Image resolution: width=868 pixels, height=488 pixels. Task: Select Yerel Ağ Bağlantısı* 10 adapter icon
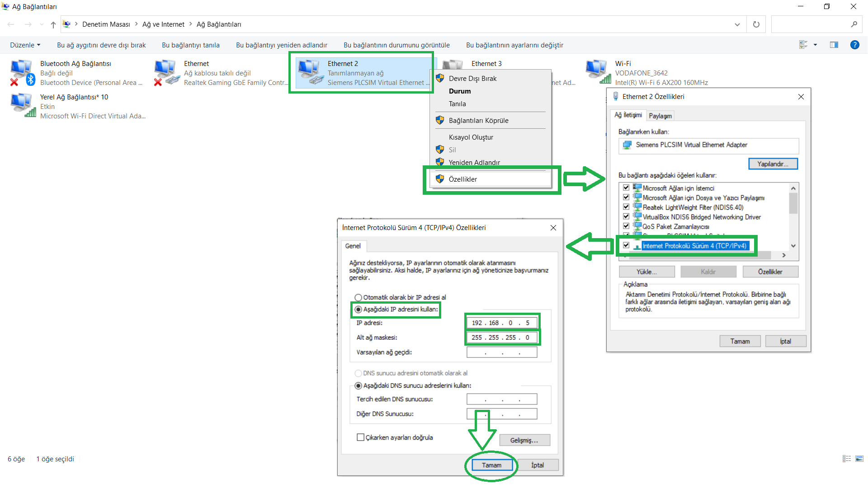click(x=22, y=106)
